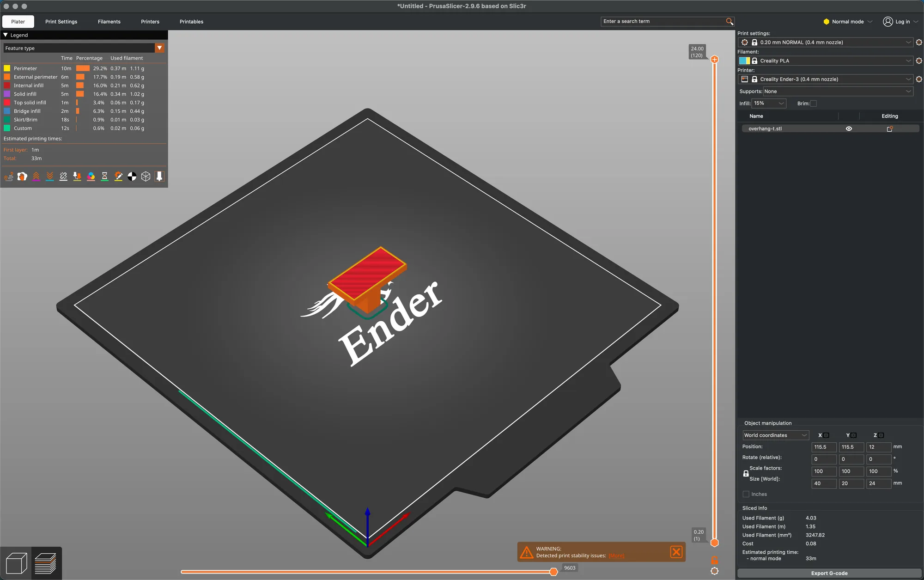Open the Creality PLA filament dropdown
Viewport: 924px width, 580px height.
[825, 61]
